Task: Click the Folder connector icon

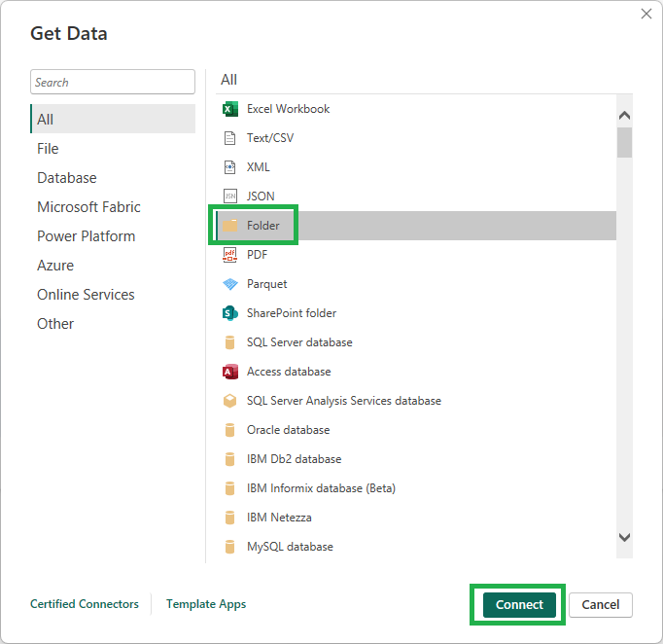Action: click(230, 226)
